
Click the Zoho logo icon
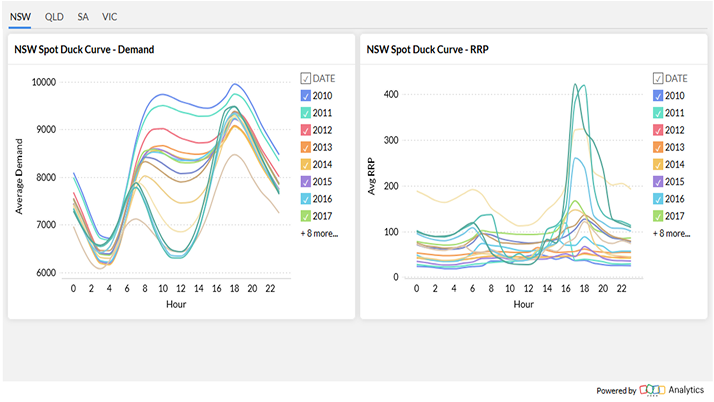point(652,391)
